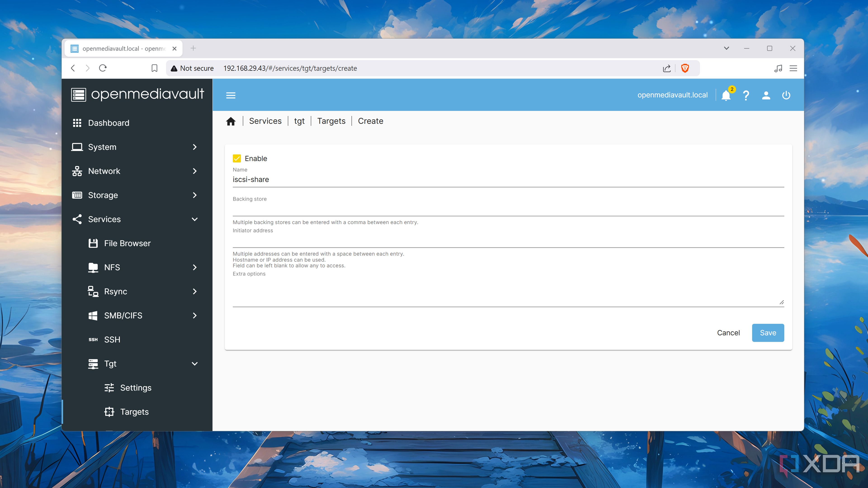
Task: Open the user account icon
Action: [x=766, y=96]
